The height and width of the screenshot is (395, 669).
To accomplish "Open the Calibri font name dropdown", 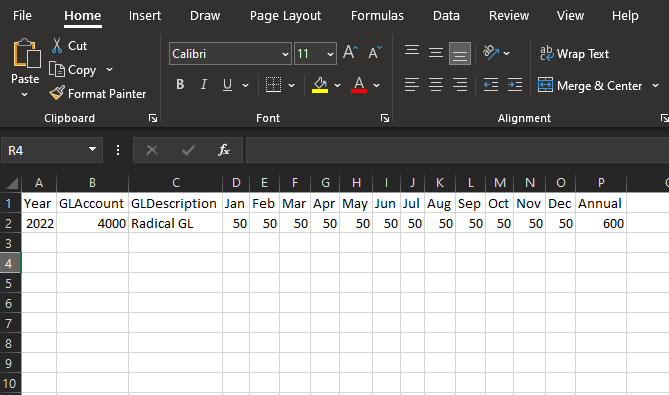I will coord(285,54).
